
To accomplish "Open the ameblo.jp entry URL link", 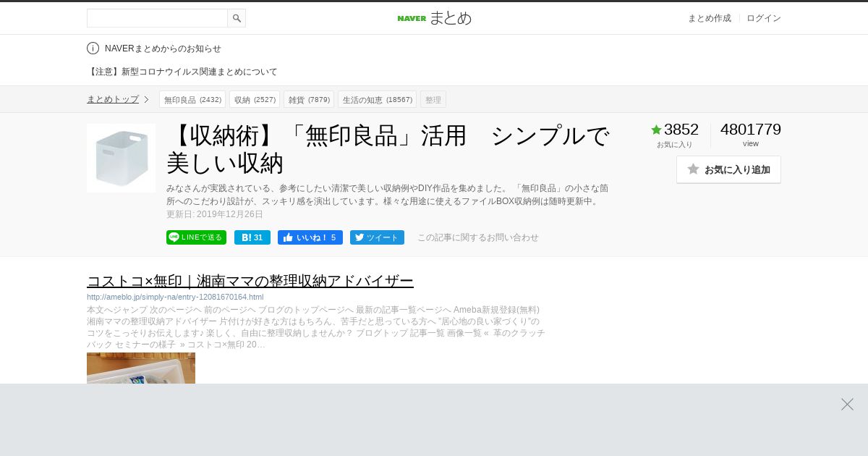I will coord(175,297).
